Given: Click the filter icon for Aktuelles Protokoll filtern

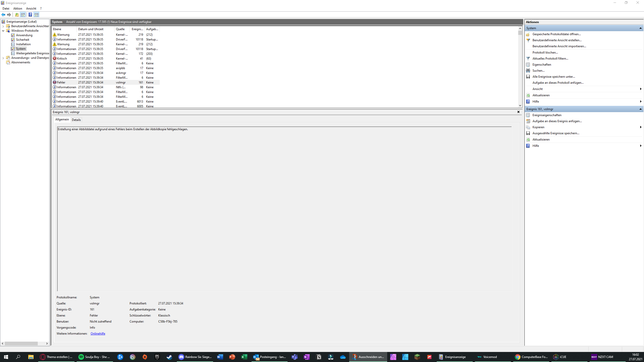Looking at the screenshot, I should [x=528, y=59].
